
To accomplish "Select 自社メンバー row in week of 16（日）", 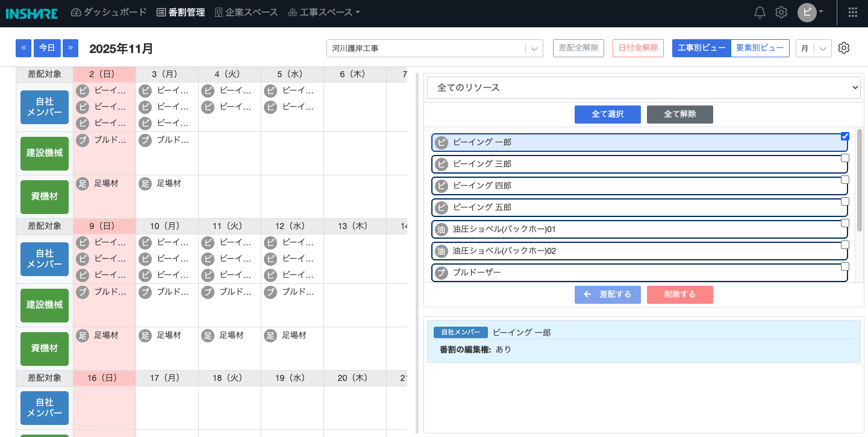I will (x=45, y=408).
